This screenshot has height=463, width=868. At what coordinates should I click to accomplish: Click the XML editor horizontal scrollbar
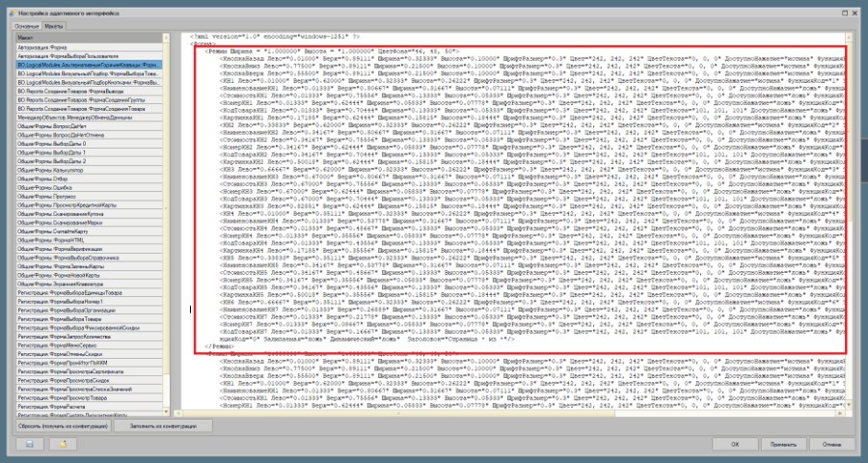[x=509, y=413]
